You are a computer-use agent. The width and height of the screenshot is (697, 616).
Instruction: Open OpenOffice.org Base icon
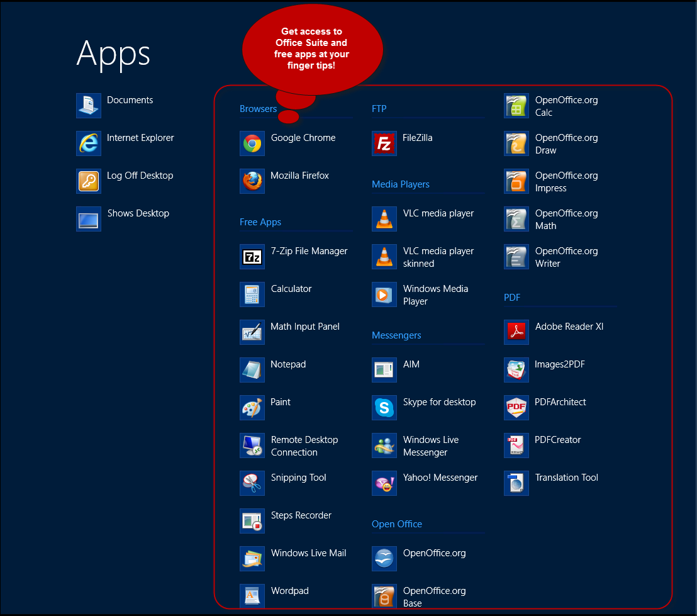(x=384, y=596)
